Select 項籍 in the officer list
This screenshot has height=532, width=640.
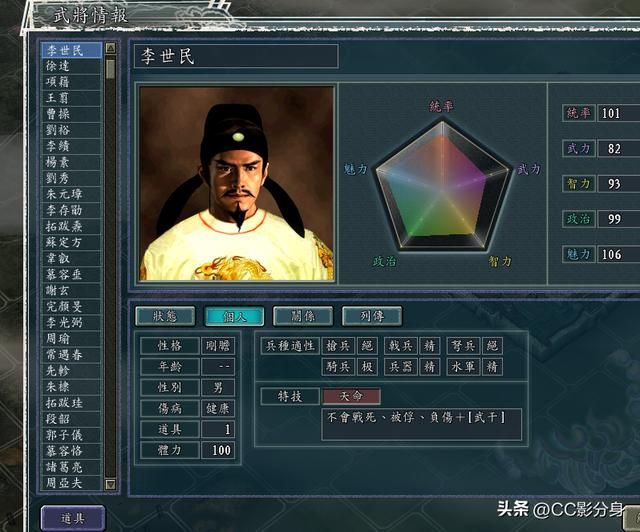[71, 82]
